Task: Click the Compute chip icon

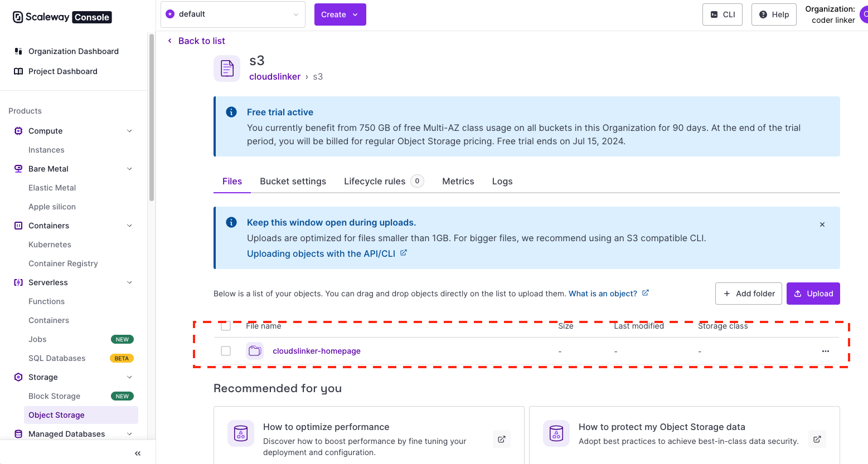Action: click(x=18, y=131)
